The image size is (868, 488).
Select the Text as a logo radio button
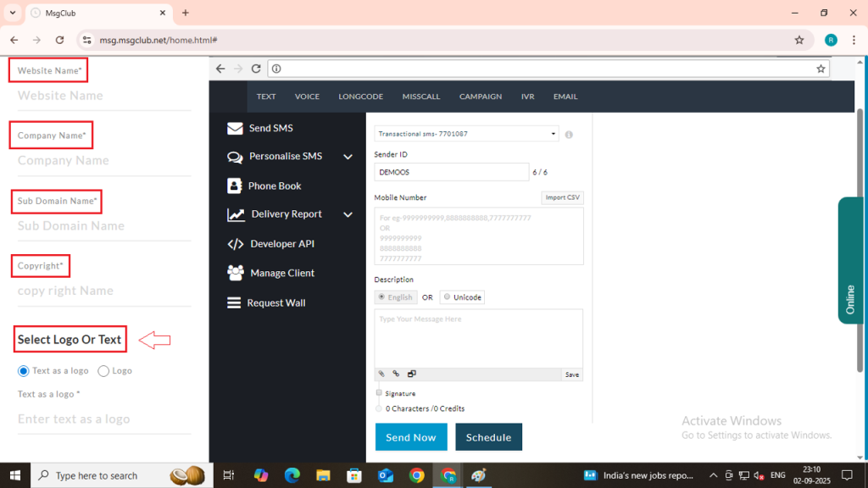23,371
